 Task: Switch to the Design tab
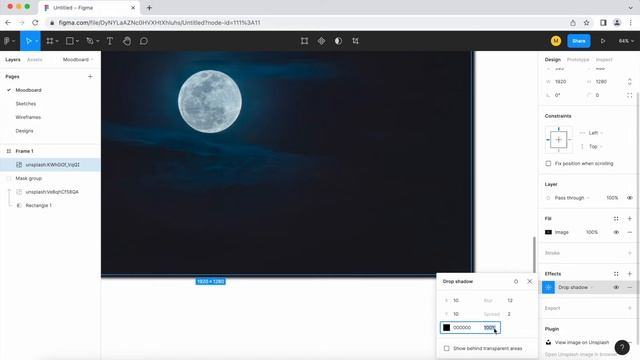click(x=553, y=60)
